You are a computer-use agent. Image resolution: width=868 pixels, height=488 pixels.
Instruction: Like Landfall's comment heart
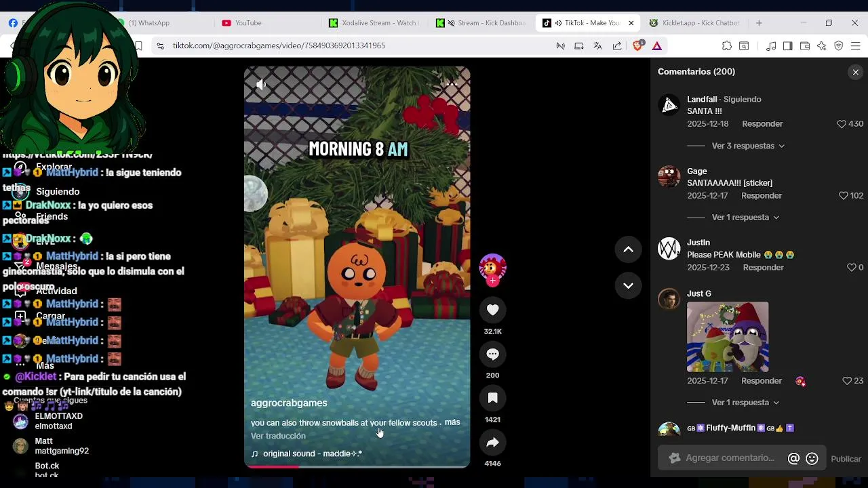(842, 124)
